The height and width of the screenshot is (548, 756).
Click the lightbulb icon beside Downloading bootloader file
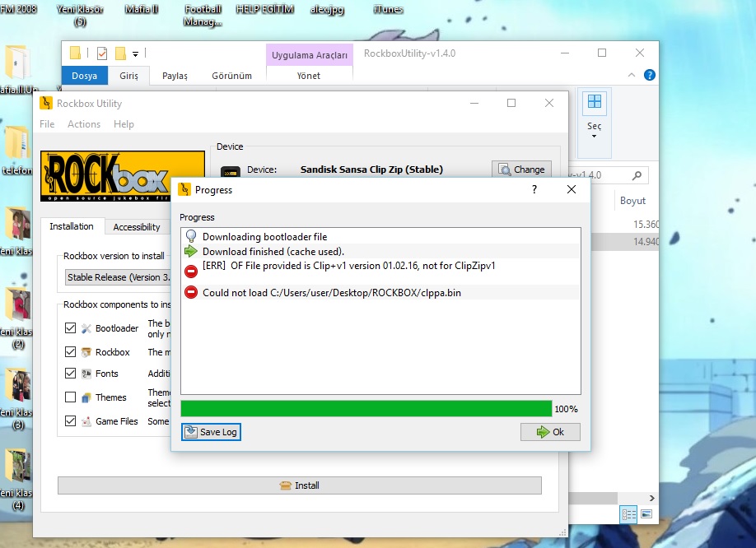pyautogui.click(x=191, y=236)
